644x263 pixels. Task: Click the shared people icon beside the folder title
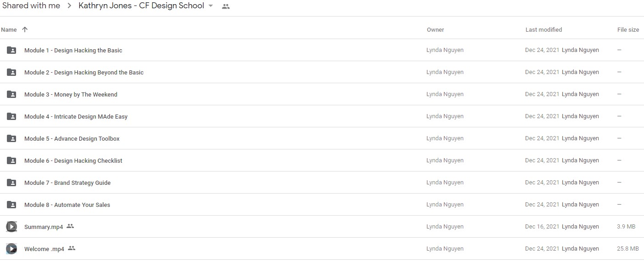coord(225,6)
